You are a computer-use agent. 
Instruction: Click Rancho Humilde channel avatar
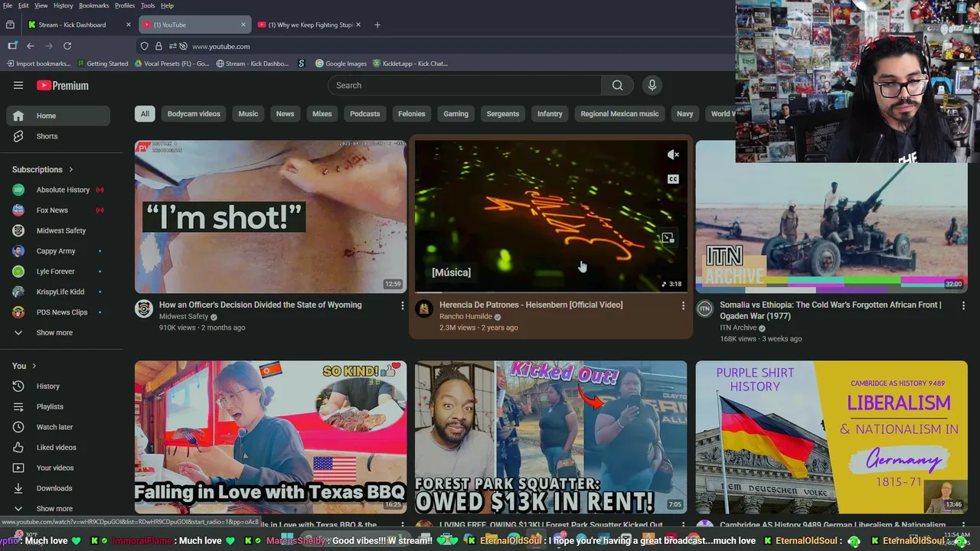pos(424,308)
